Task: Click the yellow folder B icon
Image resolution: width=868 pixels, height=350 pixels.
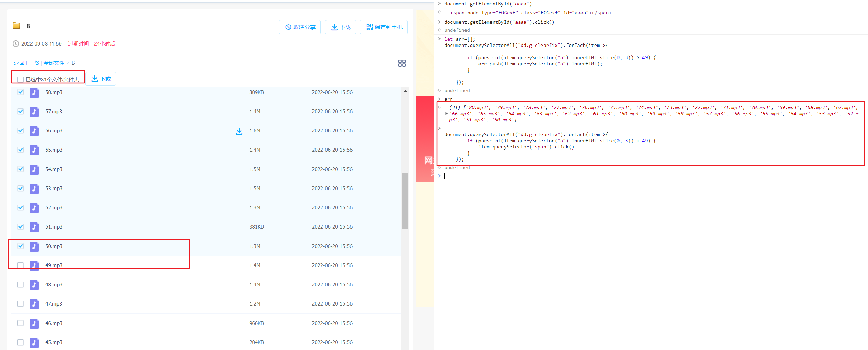Action: (16, 26)
